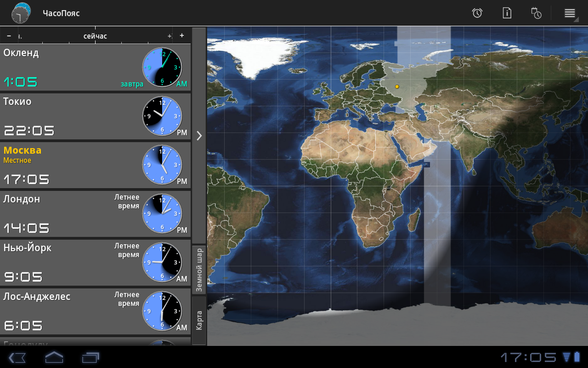
Task: Tap the Лондон analog clock face
Action: [162, 213]
